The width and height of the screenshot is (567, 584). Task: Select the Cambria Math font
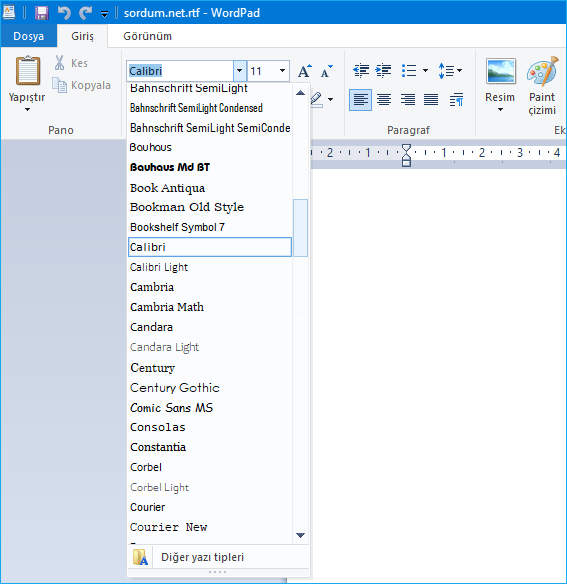click(210, 307)
